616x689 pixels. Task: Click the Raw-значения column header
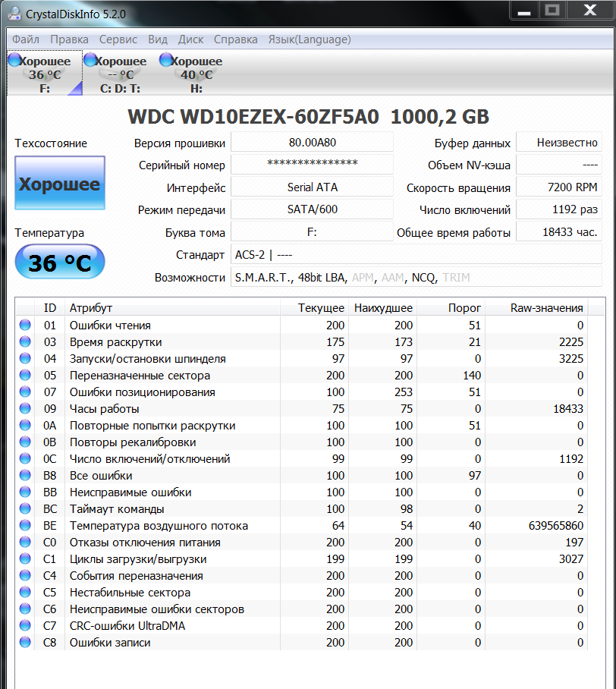(536, 308)
